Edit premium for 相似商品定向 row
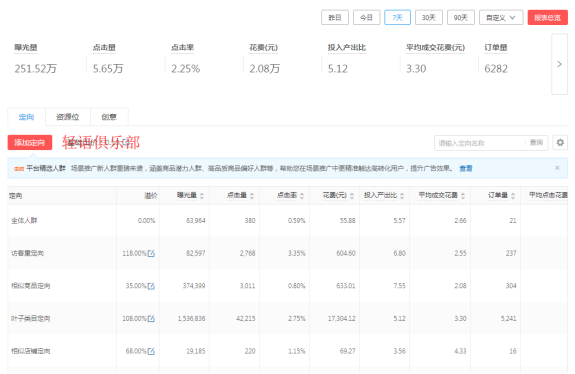The height and width of the screenshot is (374, 575). click(151, 286)
